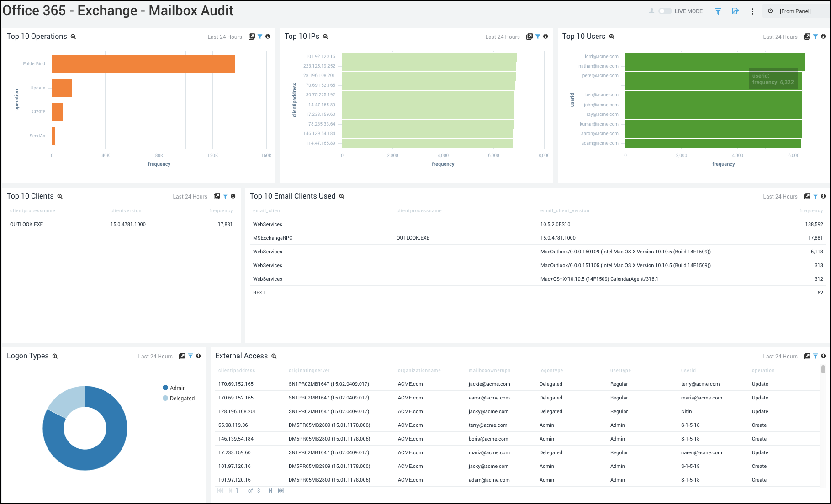Open the three-dot more actions menu

(752, 11)
